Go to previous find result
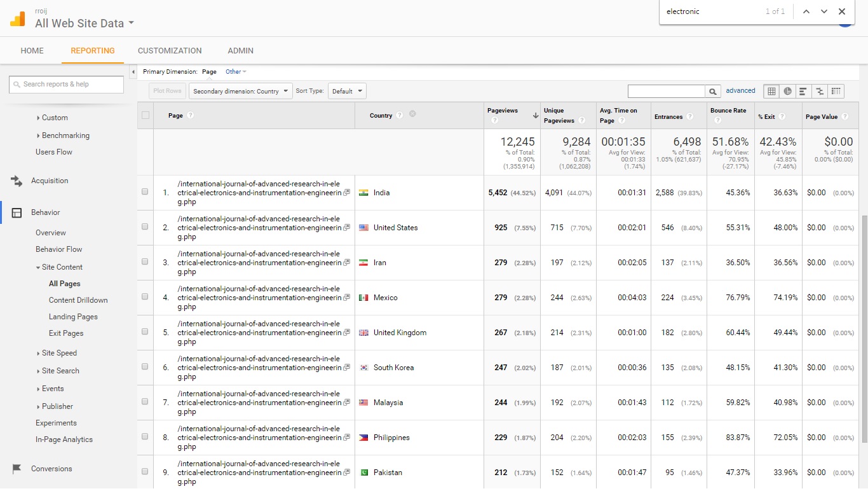 point(806,11)
